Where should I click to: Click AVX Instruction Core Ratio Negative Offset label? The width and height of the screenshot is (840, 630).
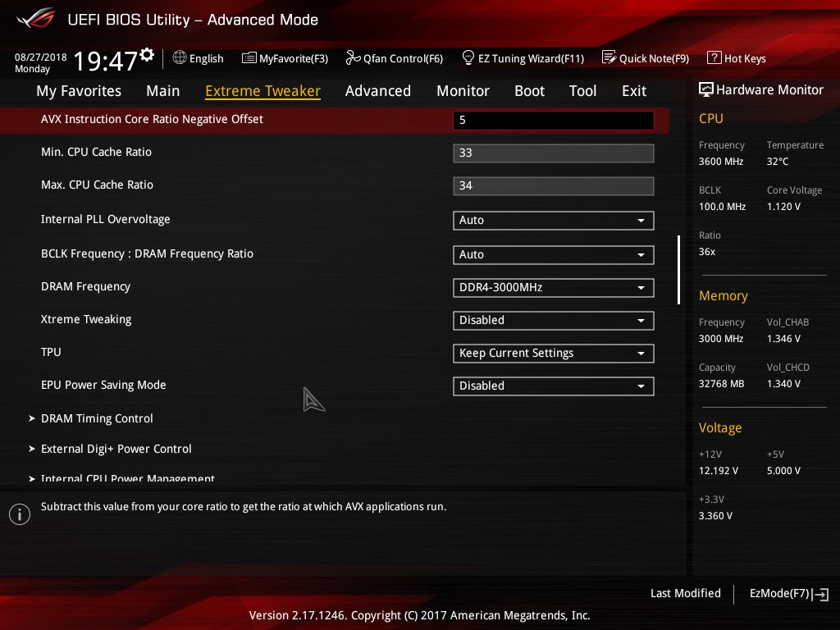pos(152,119)
